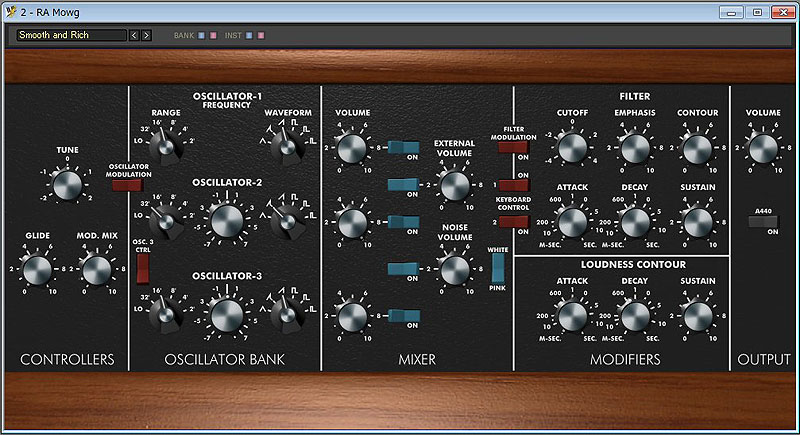Go to the next preset with right arrow

tap(146, 35)
